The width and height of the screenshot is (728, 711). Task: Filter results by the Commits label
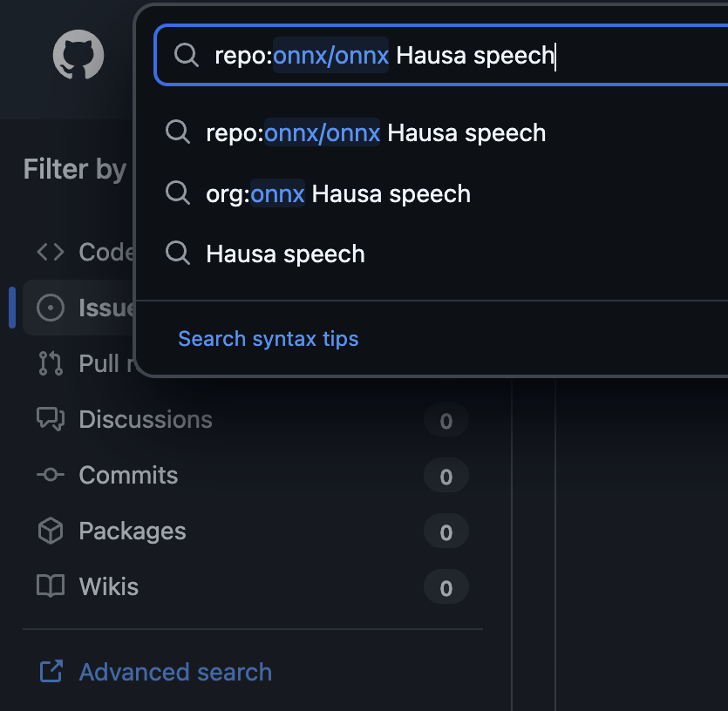128,475
